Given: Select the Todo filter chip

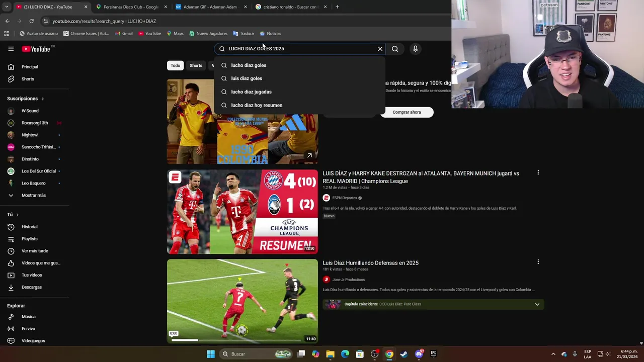Looking at the screenshot, I should coord(175,65).
